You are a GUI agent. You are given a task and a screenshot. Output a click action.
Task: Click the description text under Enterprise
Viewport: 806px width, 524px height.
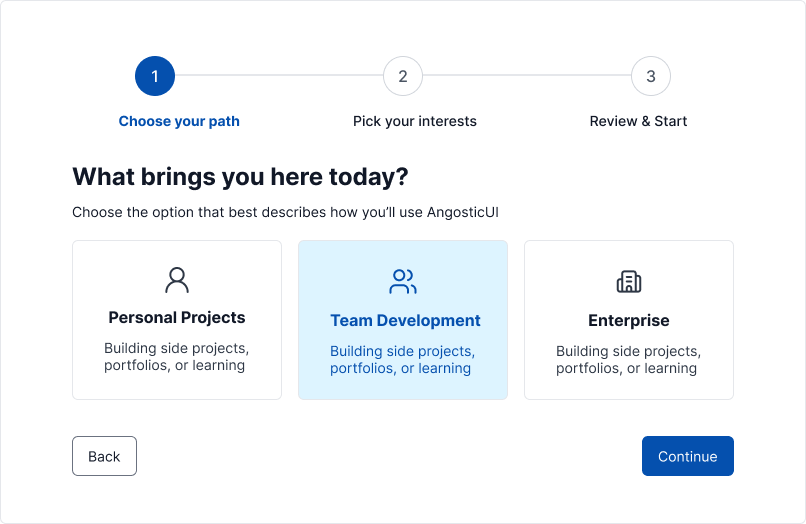point(629,360)
